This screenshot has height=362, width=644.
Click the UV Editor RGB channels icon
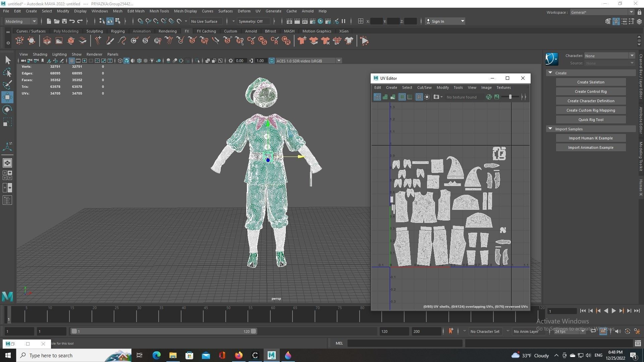tap(489, 97)
